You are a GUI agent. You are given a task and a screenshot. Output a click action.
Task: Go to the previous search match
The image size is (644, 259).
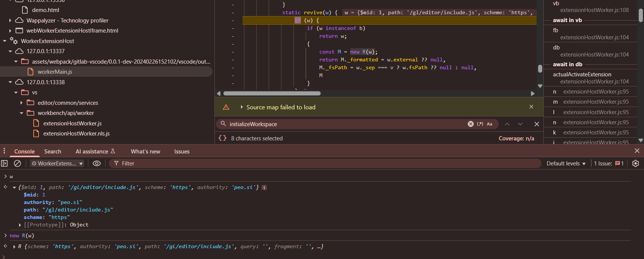pos(507,124)
